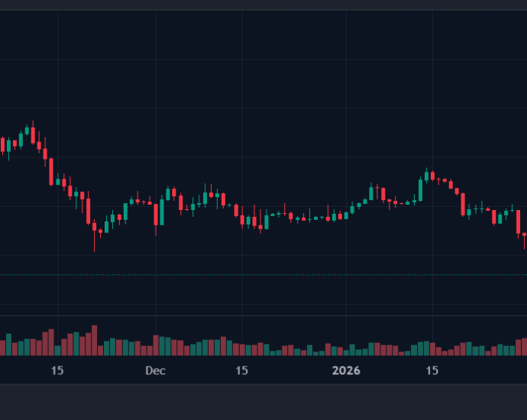
Task: Select the 15 date label between Dec and 2026
Action: pyautogui.click(x=241, y=371)
